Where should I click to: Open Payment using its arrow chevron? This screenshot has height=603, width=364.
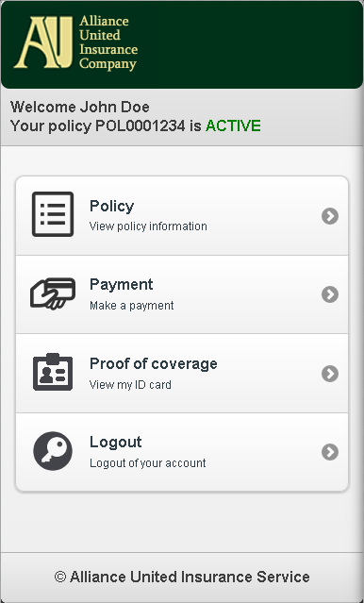pos(330,294)
